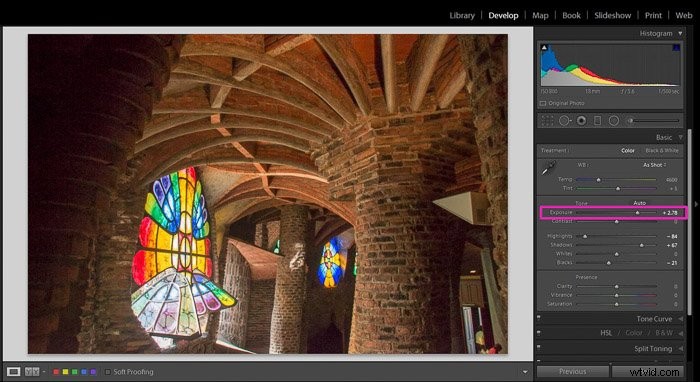
Task: Select the Color tab in HSL header
Action: point(634,333)
